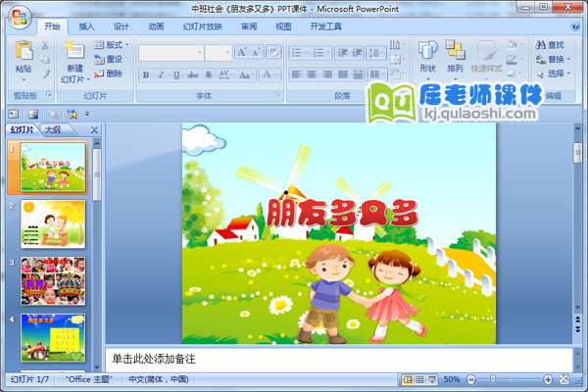The height and width of the screenshot is (392, 588).
Task: Toggle align text right
Action: point(327,74)
